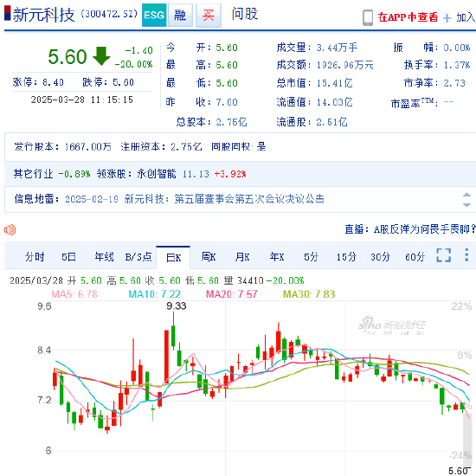This screenshot has height=476, width=476.
Task: Open the 问股 link
Action: coord(245,14)
